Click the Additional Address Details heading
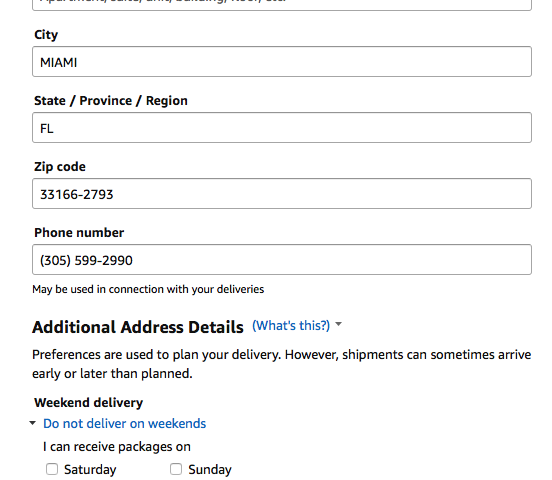 point(138,327)
